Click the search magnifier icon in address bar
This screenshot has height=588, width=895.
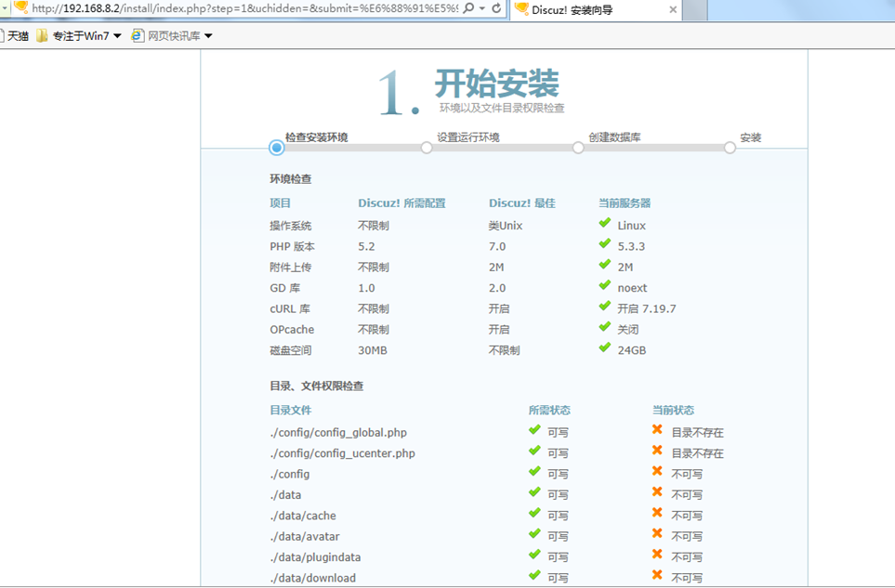[x=468, y=8]
